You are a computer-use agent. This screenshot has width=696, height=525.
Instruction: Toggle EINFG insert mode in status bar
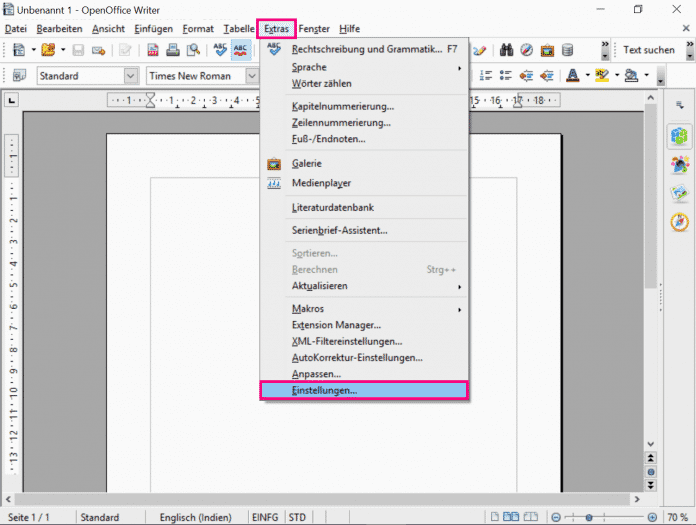[x=264, y=517]
